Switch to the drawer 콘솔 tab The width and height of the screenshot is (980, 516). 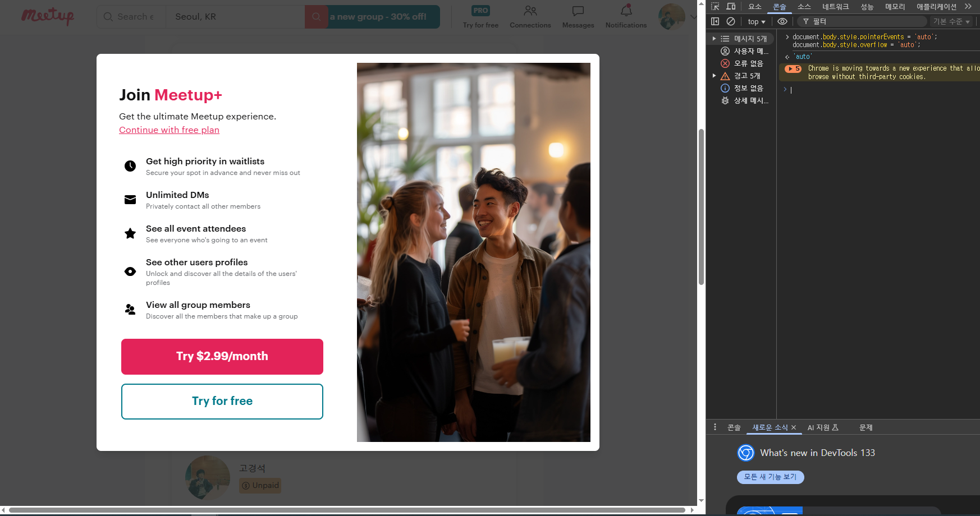pos(734,427)
